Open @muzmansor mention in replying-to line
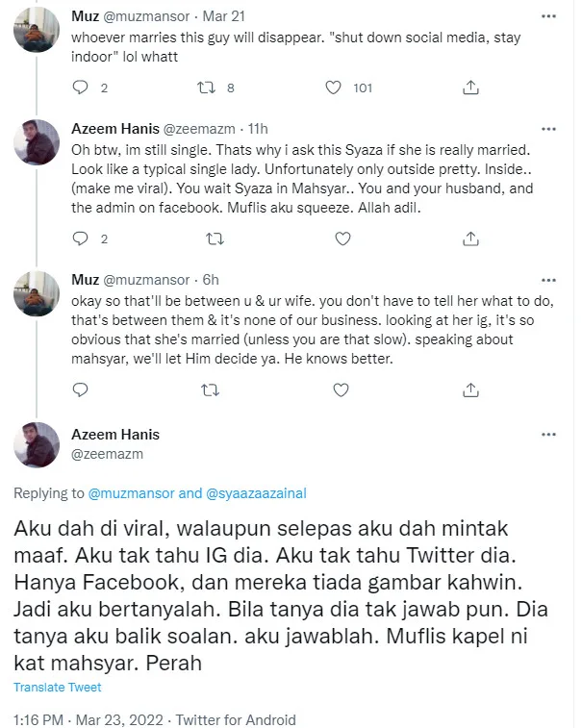Screen dimensions: 582x728 (x=133, y=493)
